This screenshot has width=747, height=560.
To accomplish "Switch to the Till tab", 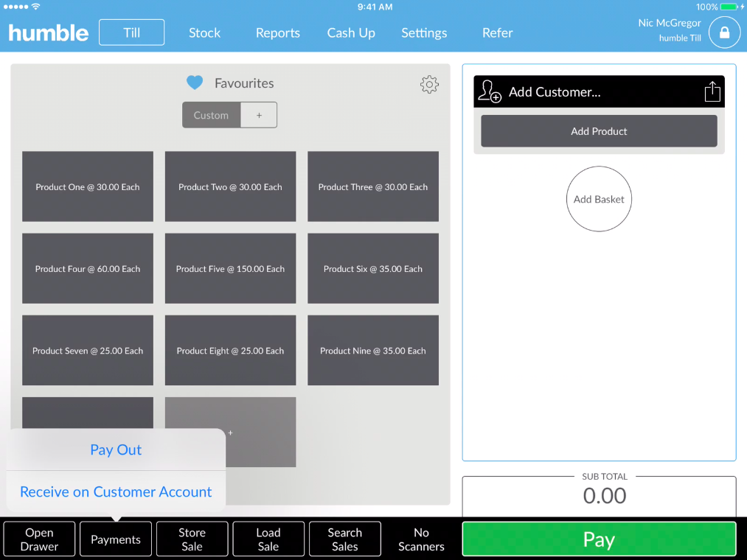I will tap(131, 32).
